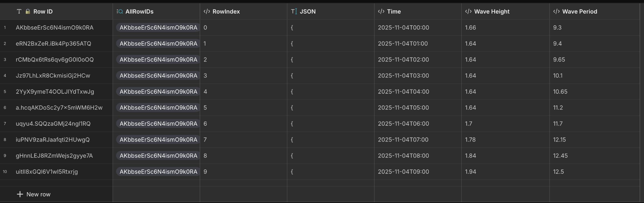Add a new row to the table
The width and height of the screenshot is (644, 203).
coord(38,194)
